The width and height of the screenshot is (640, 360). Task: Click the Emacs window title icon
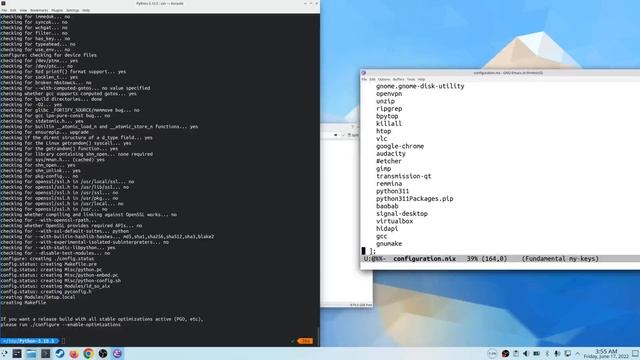tap(363, 73)
